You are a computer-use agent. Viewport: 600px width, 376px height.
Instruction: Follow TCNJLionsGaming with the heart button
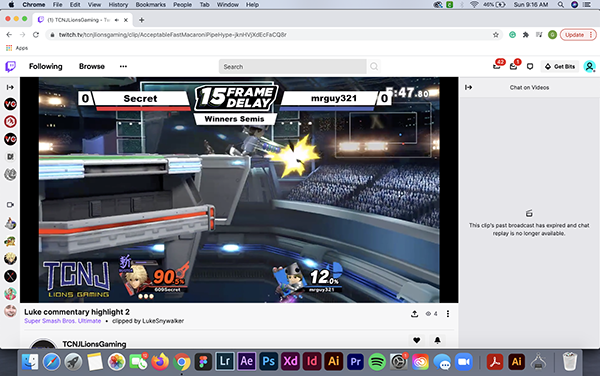click(417, 340)
